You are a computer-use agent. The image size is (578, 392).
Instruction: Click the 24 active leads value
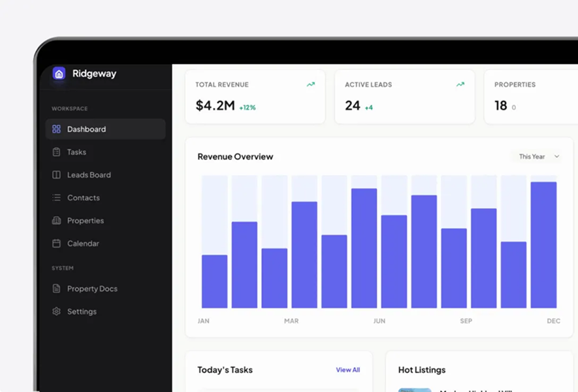tap(353, 105)
